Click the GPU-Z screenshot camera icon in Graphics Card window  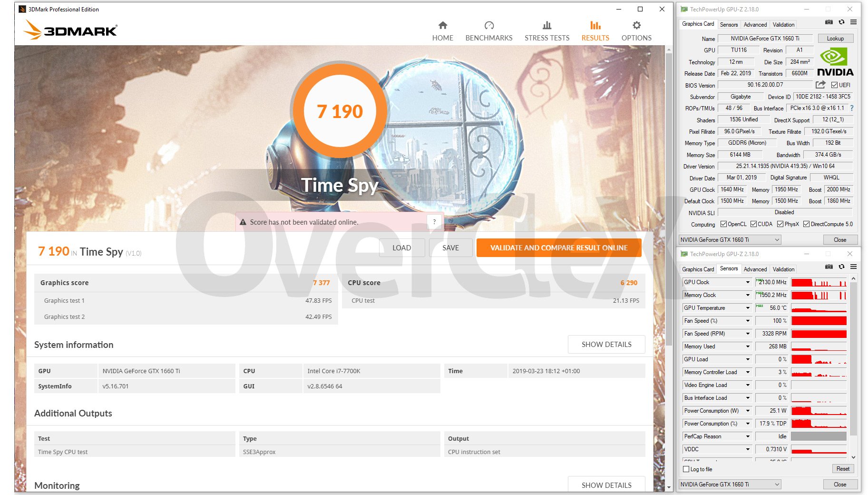point(829,22)
